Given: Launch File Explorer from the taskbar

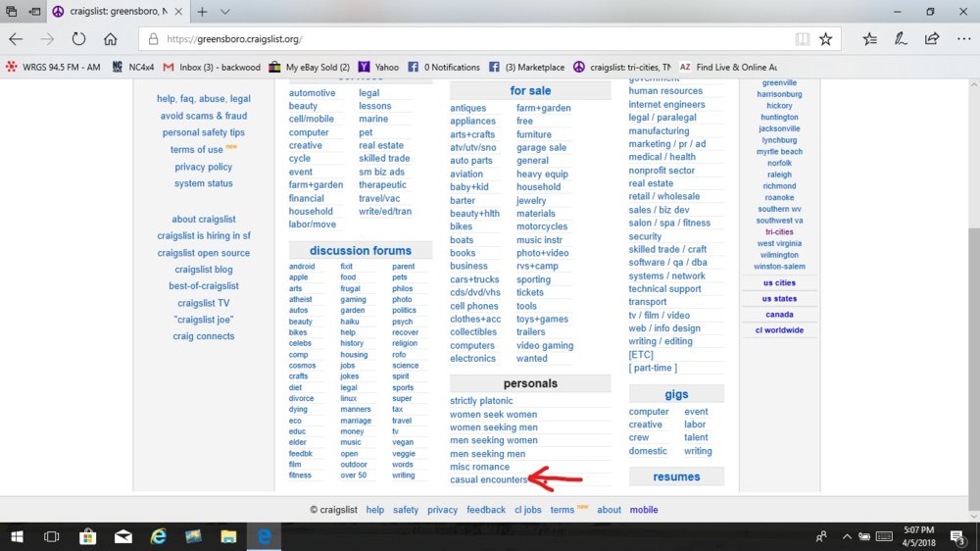Looking at the screenshot, I should point(227,536).
